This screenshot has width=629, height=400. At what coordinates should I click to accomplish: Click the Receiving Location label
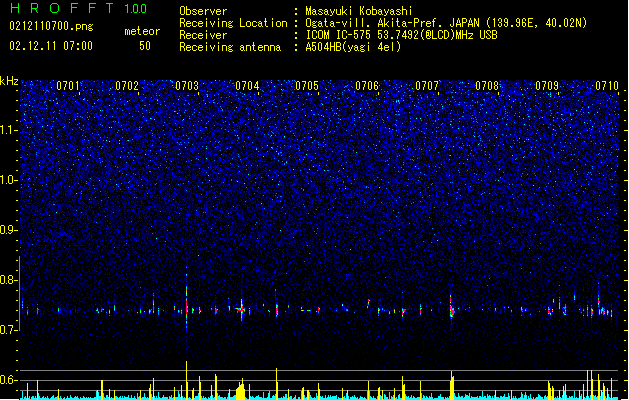233,23
